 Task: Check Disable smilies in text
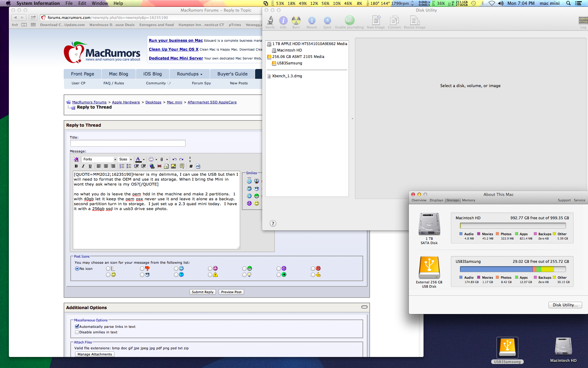coord(77,332)
